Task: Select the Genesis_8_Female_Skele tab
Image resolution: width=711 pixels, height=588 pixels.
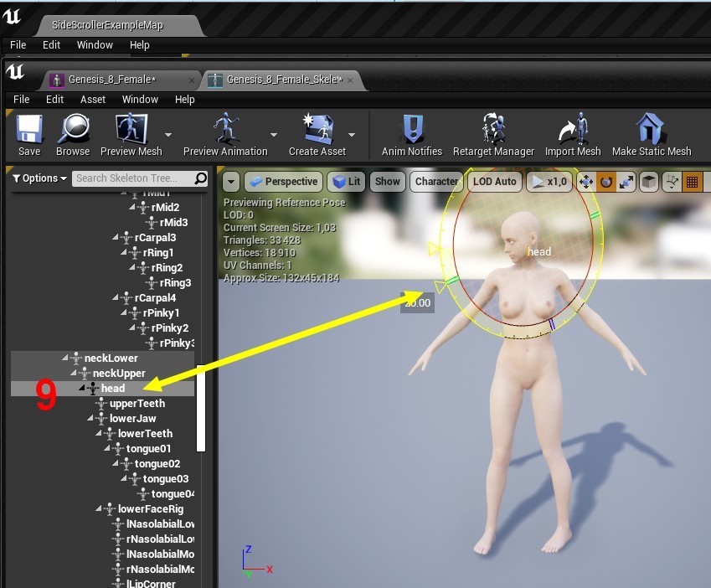Action: click(284, 80)
